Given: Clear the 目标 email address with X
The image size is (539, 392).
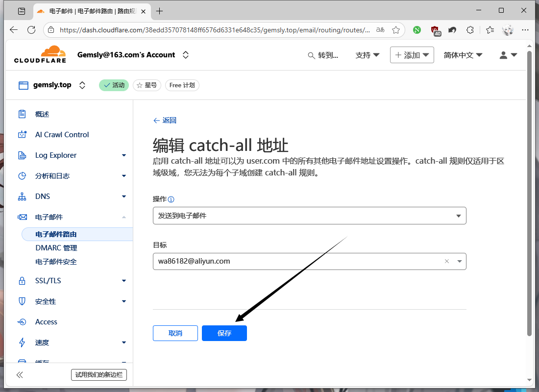Looking at the screenshot, I should [447, 262].
